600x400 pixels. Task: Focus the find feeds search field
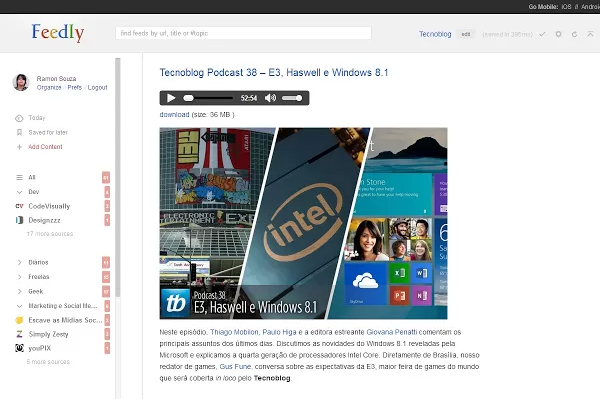pos(243,33)
